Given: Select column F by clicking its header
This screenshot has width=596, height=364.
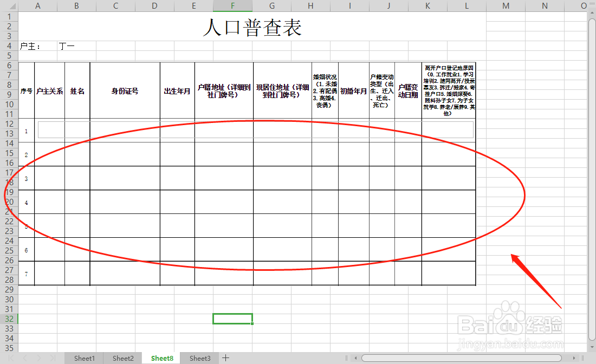Looking at the screenshot, I should (232, 5).
